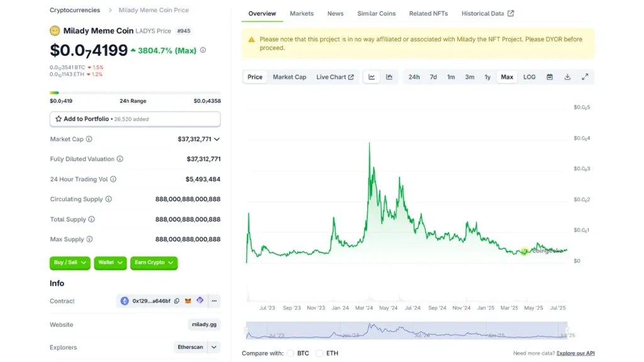Show Circulating Supply info icon
The image size is (644, 362).
(108, 199)
